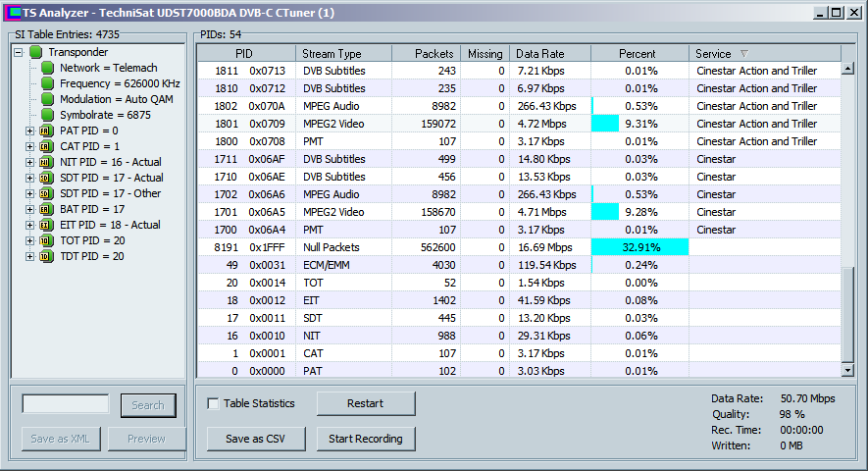Click the Start Recording button
868x471 pixels.
coord(366,439)
